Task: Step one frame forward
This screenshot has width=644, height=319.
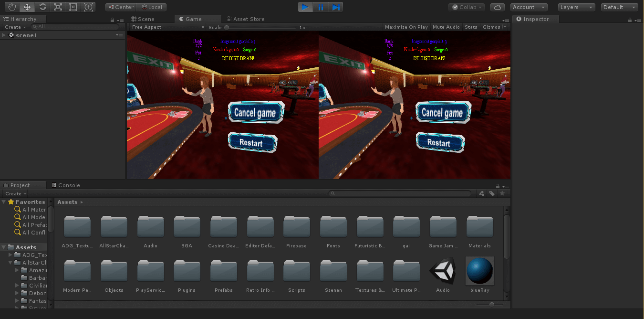Action: 336,7
